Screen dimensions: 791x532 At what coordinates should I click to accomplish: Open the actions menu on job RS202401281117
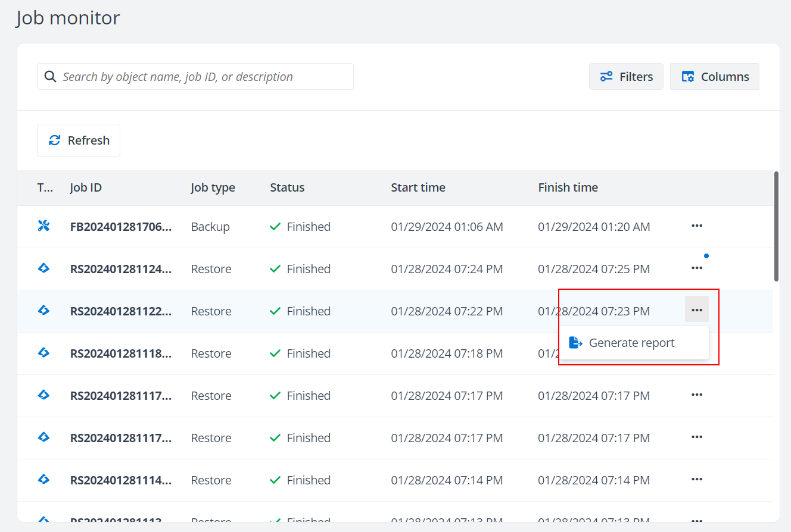tap(697, 395)
